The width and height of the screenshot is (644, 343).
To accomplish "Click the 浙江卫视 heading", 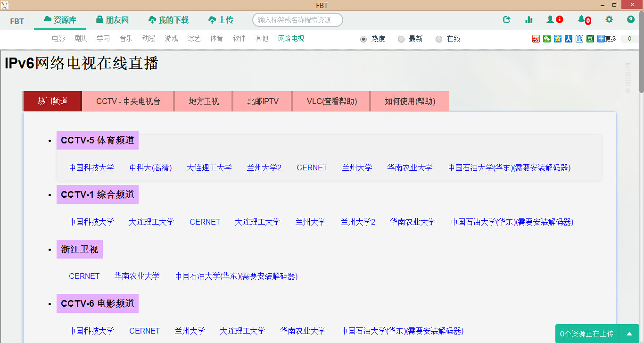I will pyautogui.click(x=80, y=249).
